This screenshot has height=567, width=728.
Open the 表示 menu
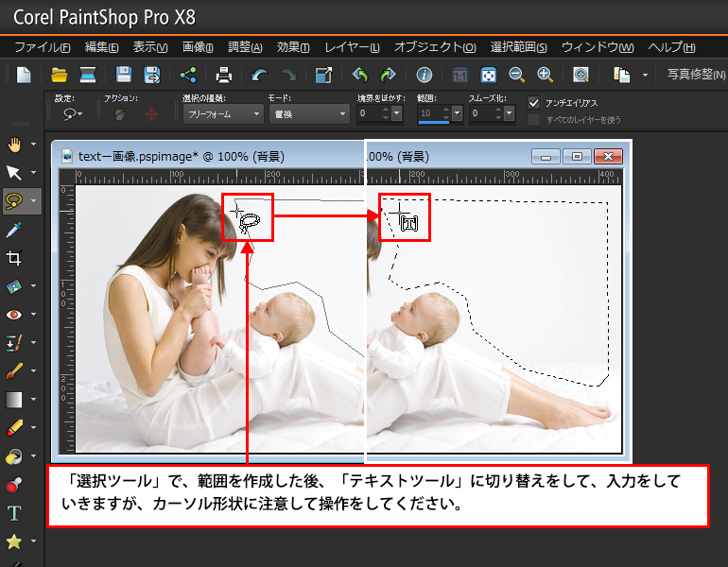click(x=150, y=47)
